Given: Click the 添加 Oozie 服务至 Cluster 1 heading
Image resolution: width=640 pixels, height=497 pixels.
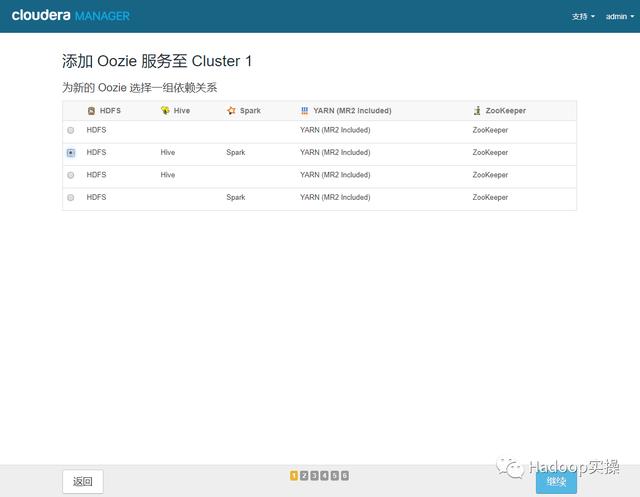Looking at the screenshot, I should click(x=157, y=61).
